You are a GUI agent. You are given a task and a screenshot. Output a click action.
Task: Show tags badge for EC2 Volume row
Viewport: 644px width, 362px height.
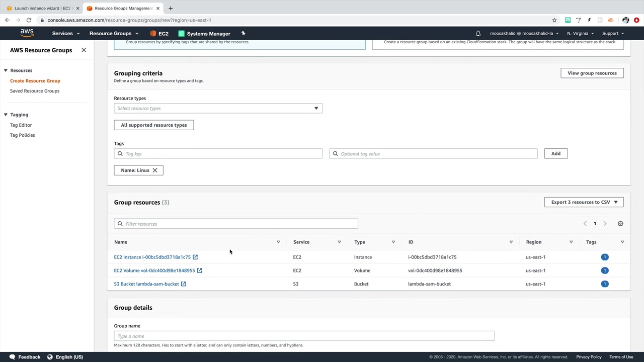(605, 270)
